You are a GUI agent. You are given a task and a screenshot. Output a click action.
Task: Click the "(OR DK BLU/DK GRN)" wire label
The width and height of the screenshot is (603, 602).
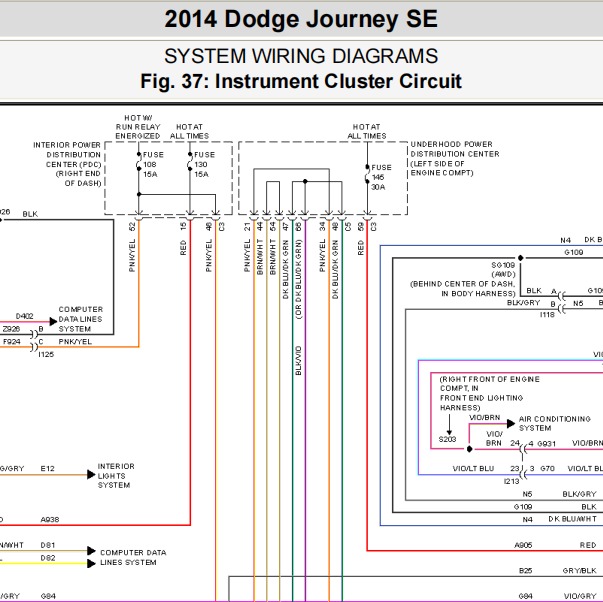tap(298, 279)
